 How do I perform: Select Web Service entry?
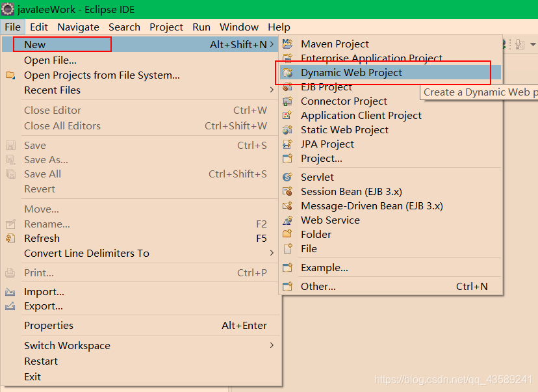tap(391, 220)
